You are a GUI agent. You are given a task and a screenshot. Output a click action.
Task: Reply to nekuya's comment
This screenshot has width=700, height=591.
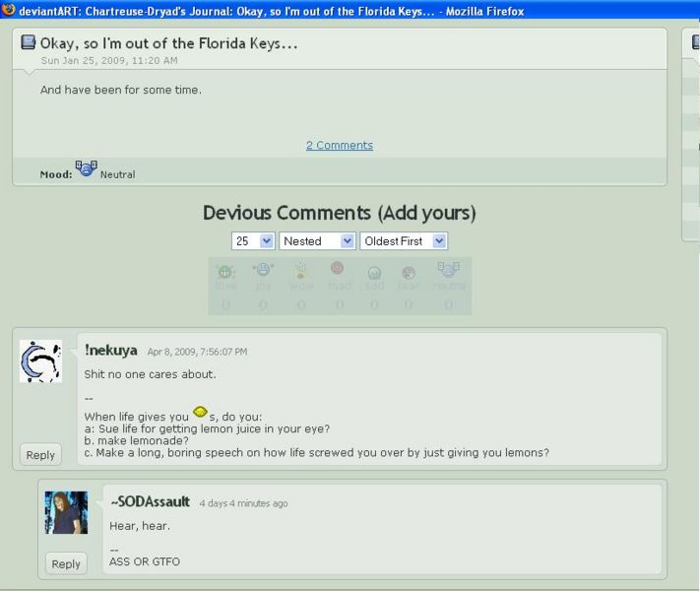[x=40, y=455]
